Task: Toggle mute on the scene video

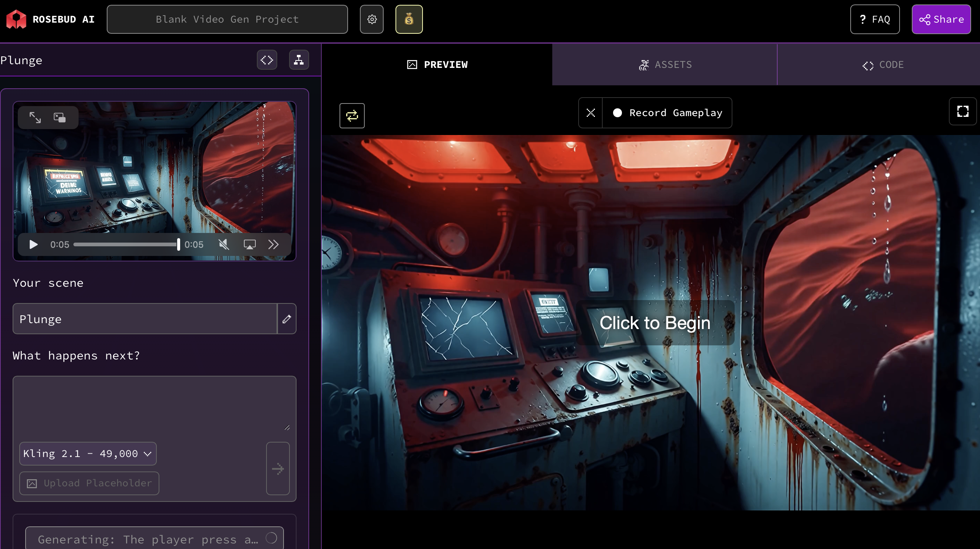Action: pos(224,244)
